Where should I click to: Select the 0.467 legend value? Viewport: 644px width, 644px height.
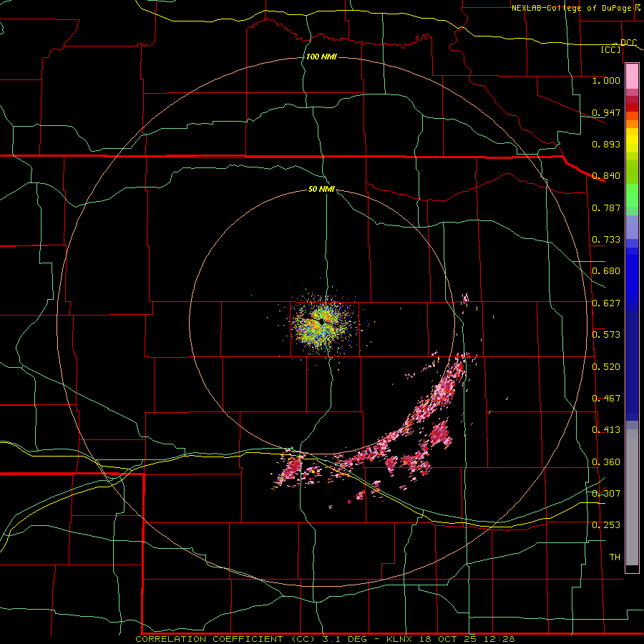606,399
